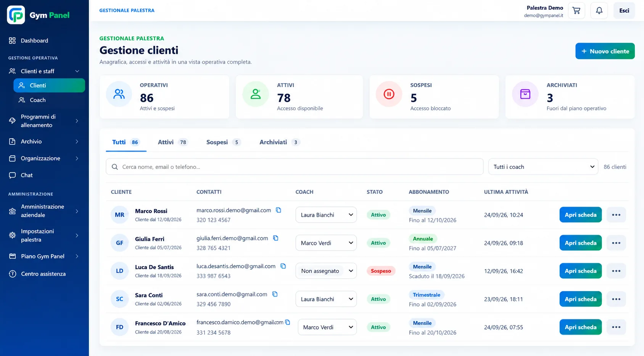Open Apri scheda for Marco Rossi
Image resolution: width=644 pixels, height=356 pixels.
click(x=580, y=215)
